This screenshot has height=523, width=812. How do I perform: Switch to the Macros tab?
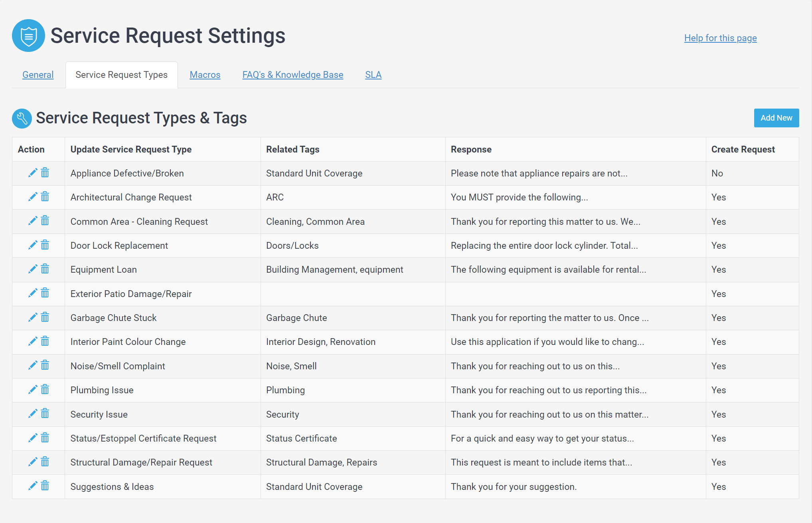click(205, 75)
